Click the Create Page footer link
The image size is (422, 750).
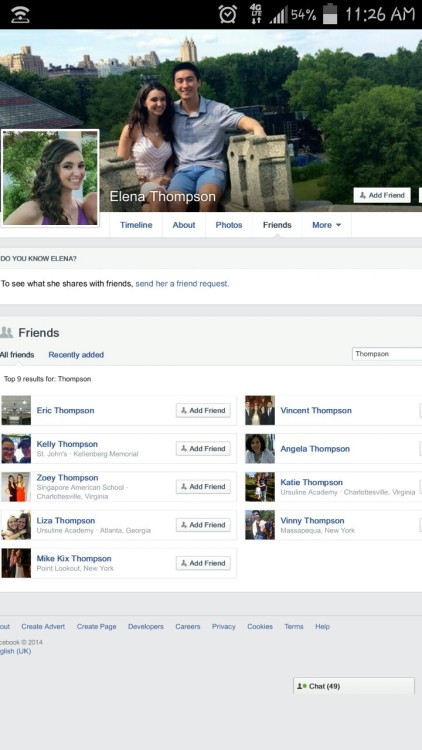click(96, 627)
